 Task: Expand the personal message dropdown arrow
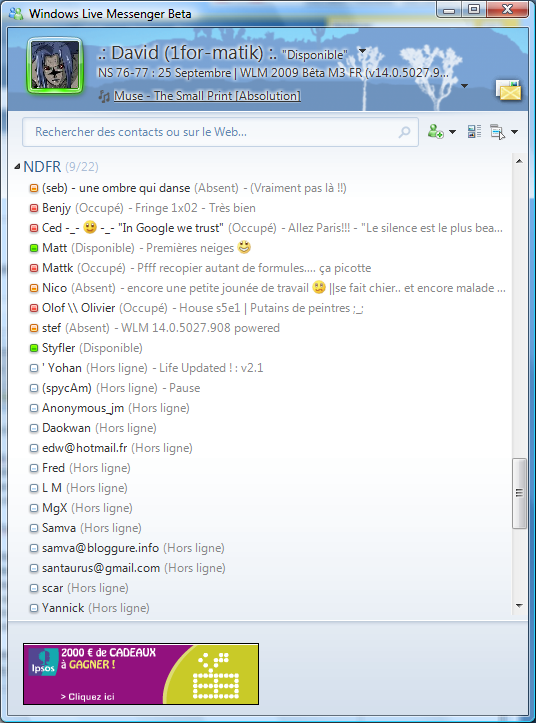pyautogui.click(x=465, y=86)
